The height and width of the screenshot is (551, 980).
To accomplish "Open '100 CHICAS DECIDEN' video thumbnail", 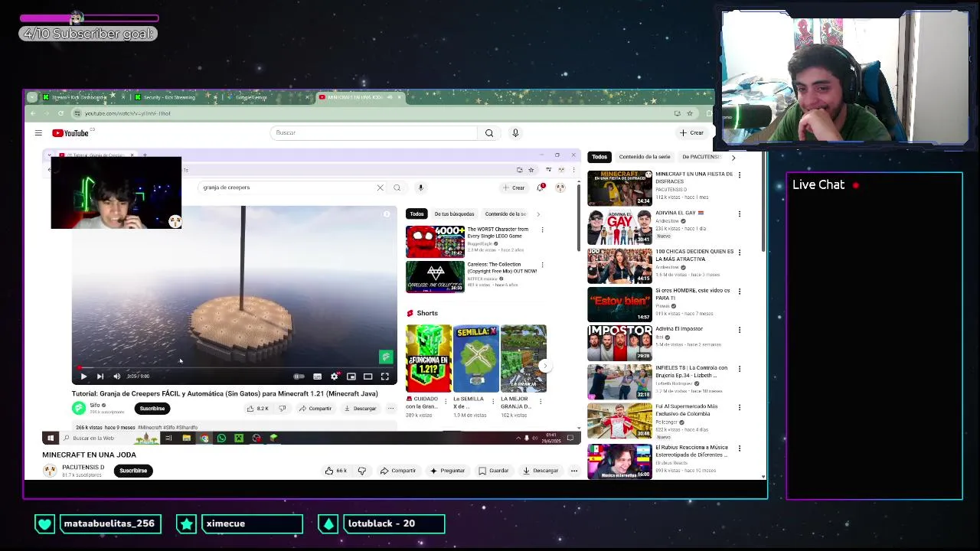I will 619,266.
